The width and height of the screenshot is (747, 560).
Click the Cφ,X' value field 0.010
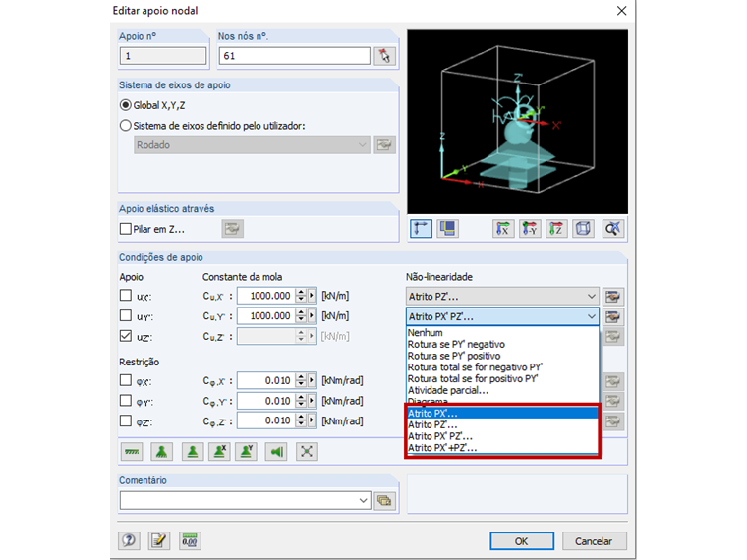click(x=265, y=380)
